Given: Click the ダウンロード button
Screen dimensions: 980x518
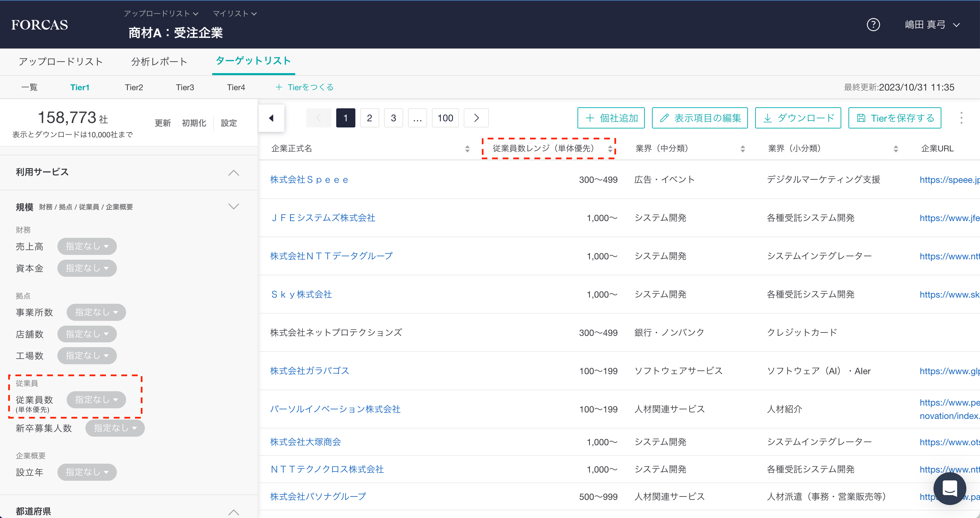Looking at the screenshot, I should (x=798, y=118).
